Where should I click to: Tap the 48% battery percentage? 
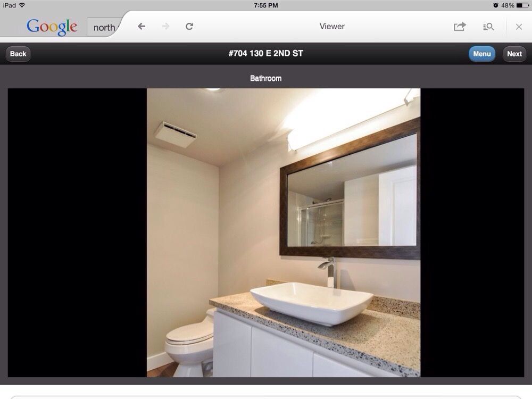[x=508, y=5]
